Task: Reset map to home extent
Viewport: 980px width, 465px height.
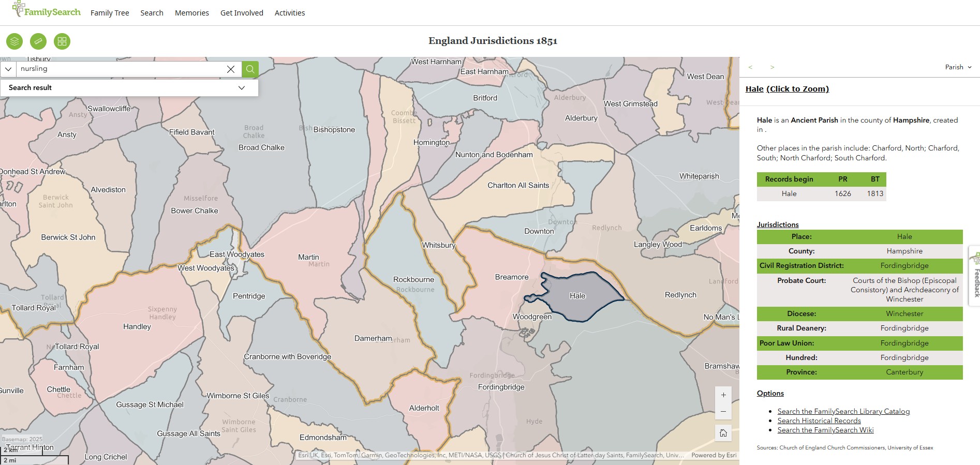Action: (x=723, y=433)
